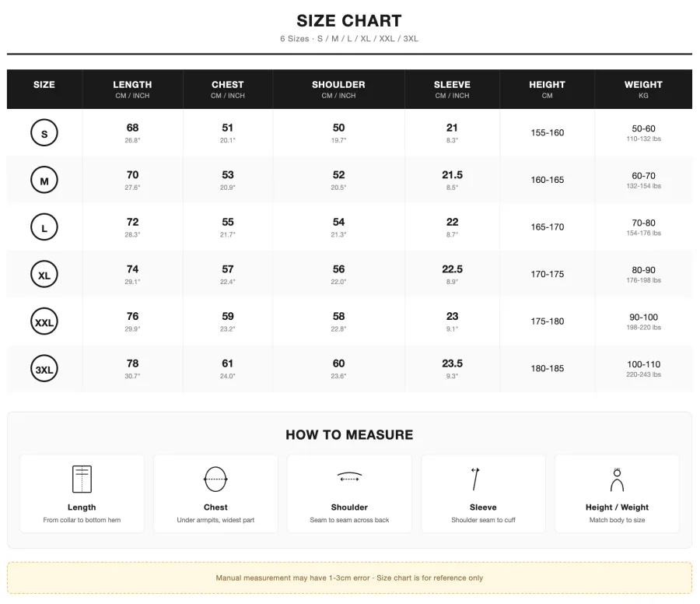Click the 100-110 weight cell for 3XL

click(643, 369)
